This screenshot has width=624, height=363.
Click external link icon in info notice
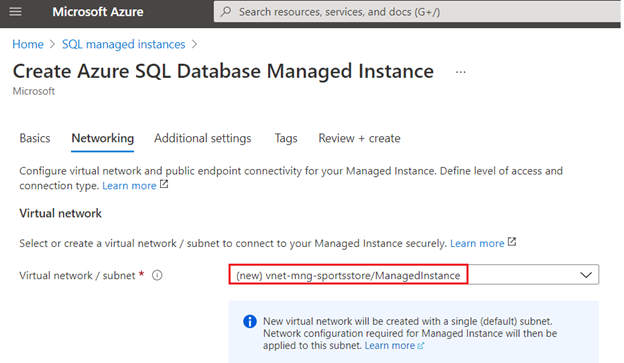pyautogui.click(x=421, y=346)
